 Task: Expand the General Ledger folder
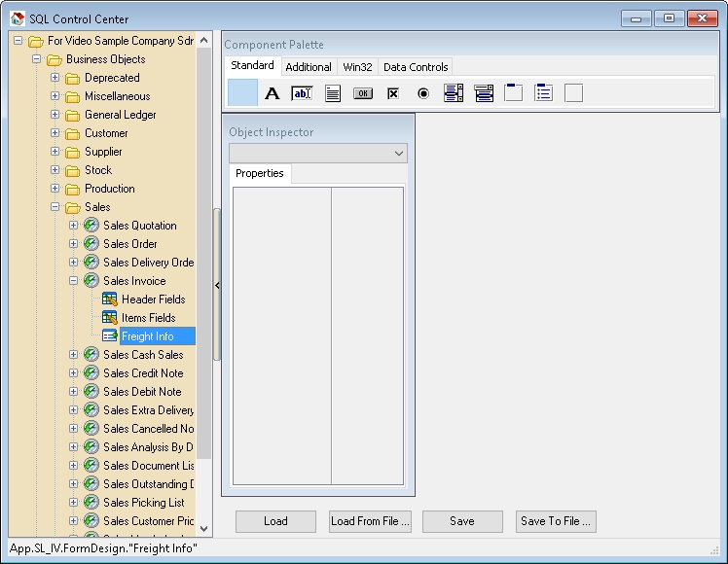pyautogui.click(x=55, y=115)
